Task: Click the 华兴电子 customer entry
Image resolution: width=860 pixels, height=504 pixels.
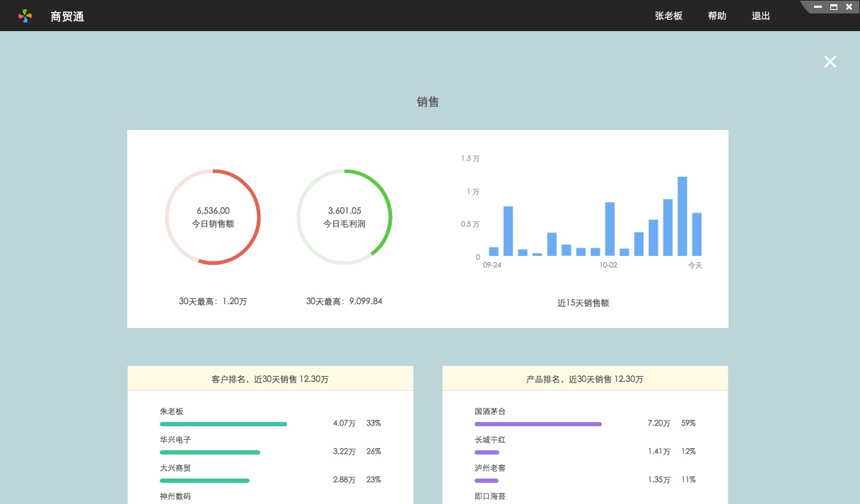Action: 175,440
